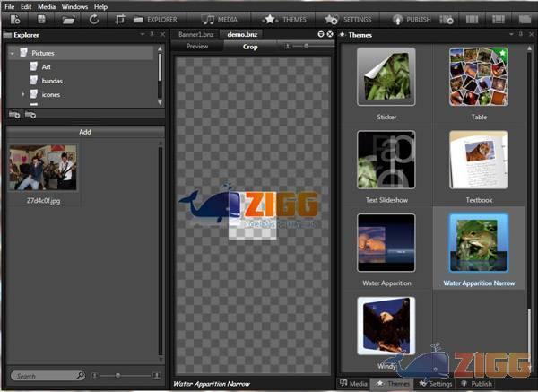
Task: Switch to the Banner1.bnz document tab
Action: click(x=195, y=34)
